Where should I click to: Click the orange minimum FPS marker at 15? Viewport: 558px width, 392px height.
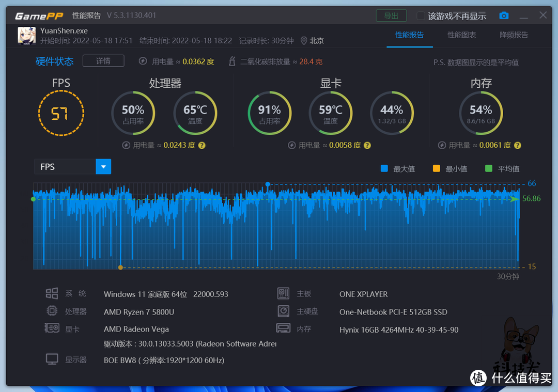pos(120,267)
